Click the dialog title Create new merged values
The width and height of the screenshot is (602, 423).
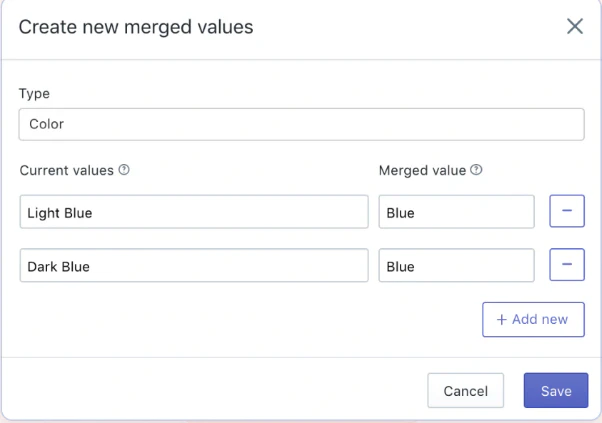click(x=135, y=27)
